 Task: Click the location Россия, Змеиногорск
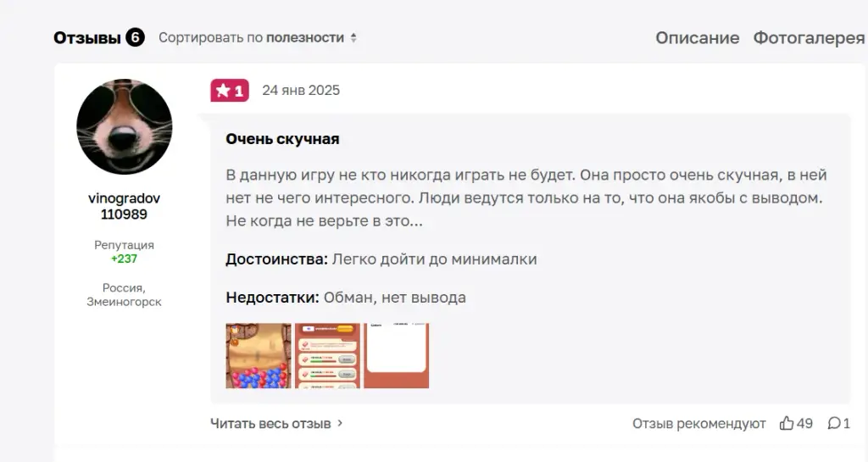(124, 294)
